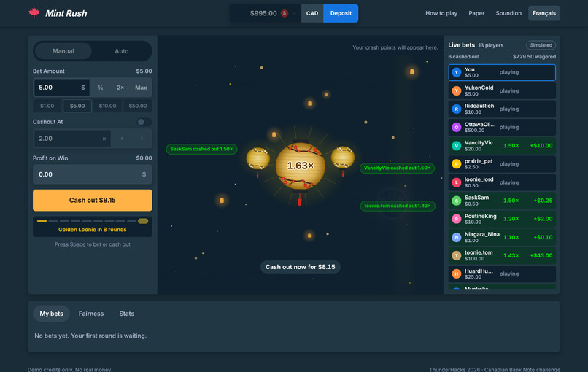Screen dimensions: 588x372
Task: Click the left small lantern
Action: [x=258, y=158]
